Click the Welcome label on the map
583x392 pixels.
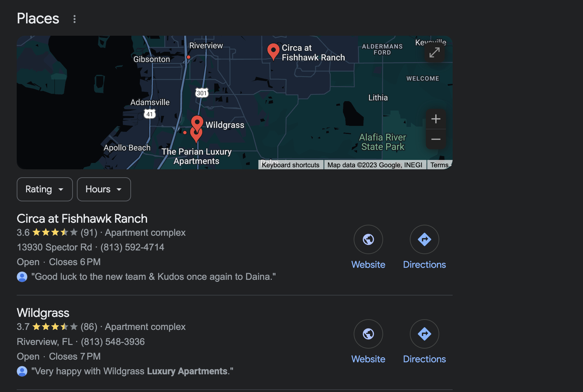coord(423,78)
